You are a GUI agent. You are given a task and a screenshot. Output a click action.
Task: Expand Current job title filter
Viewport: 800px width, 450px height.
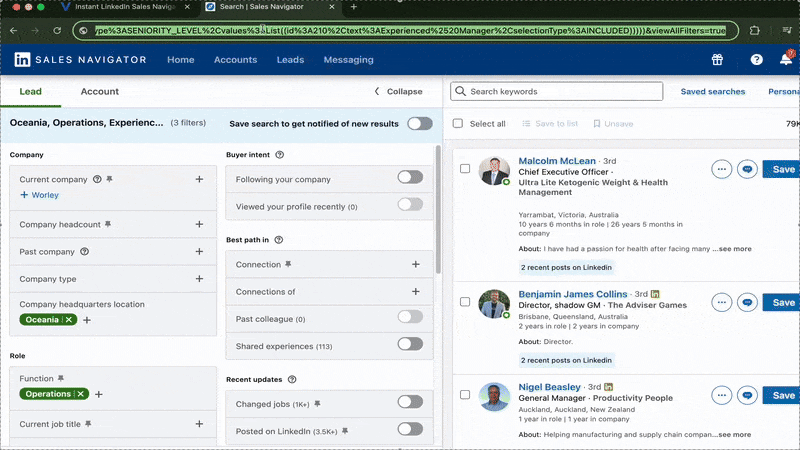[199, 424]
